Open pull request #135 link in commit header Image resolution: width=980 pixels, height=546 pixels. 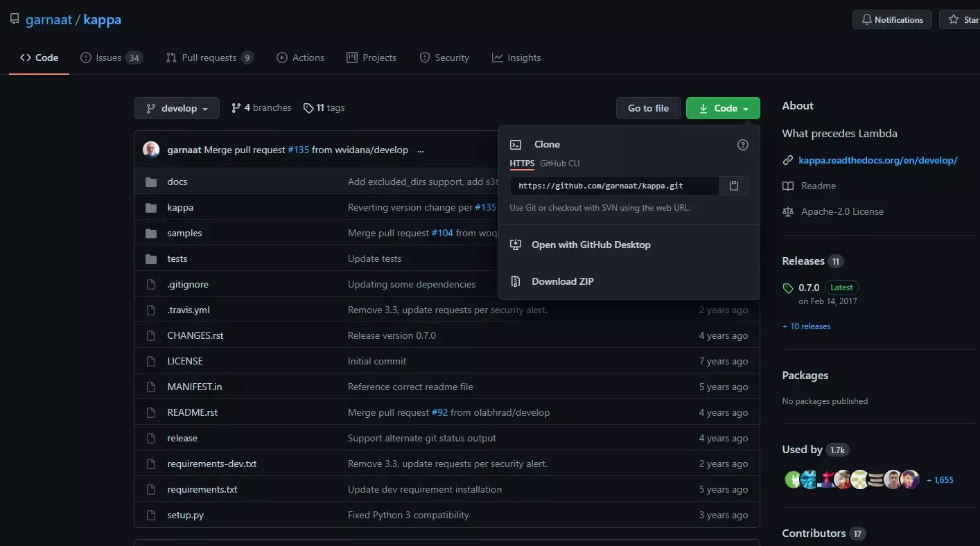point(298,150)
